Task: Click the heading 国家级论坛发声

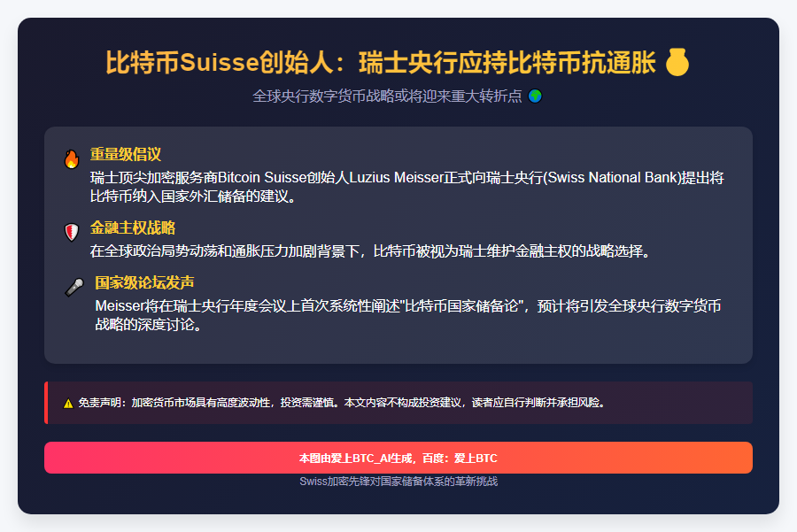Action: click(144, 282)
